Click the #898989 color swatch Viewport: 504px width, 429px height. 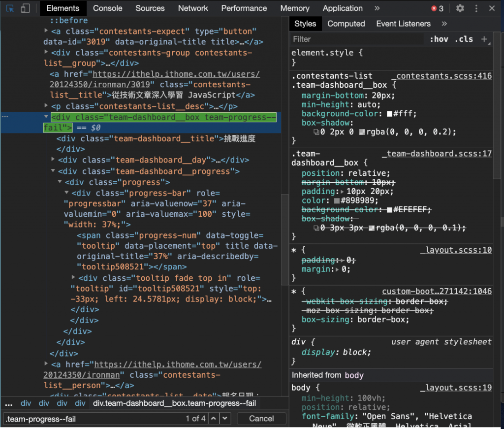click(337, 200)
